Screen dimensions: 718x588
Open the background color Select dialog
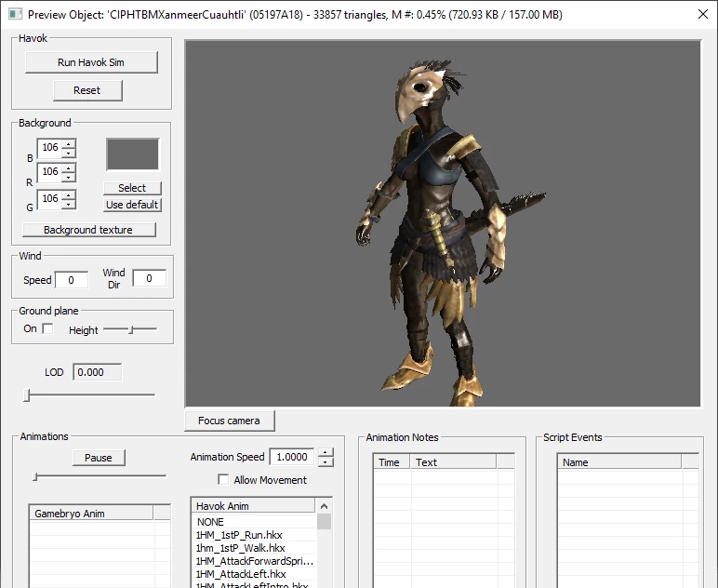click(x=132, y=188)
